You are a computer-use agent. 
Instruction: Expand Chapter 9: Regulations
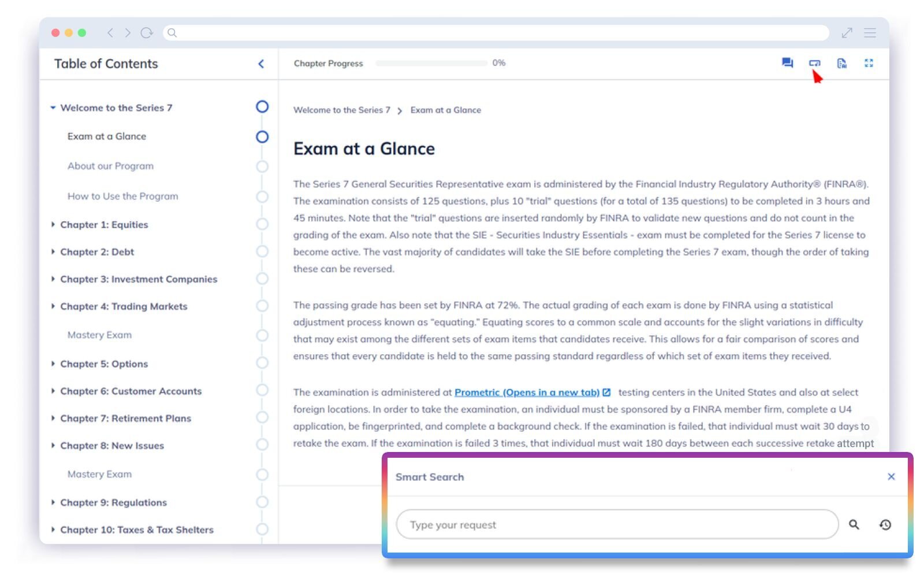point(53,502)
